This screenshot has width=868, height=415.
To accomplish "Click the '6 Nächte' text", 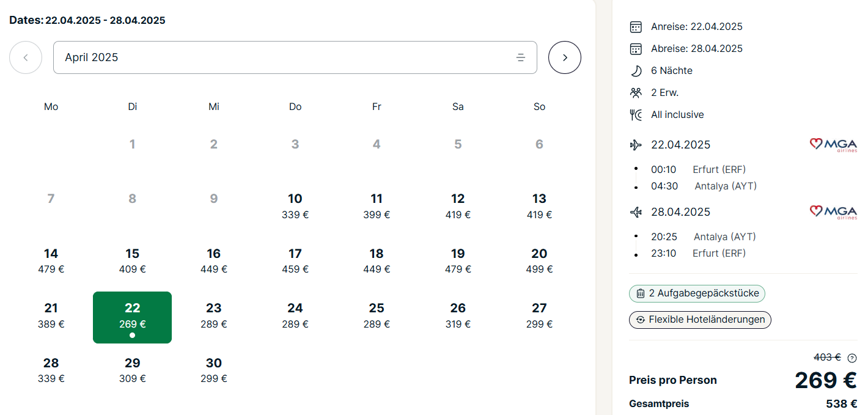I will click(x=672, y=71).
